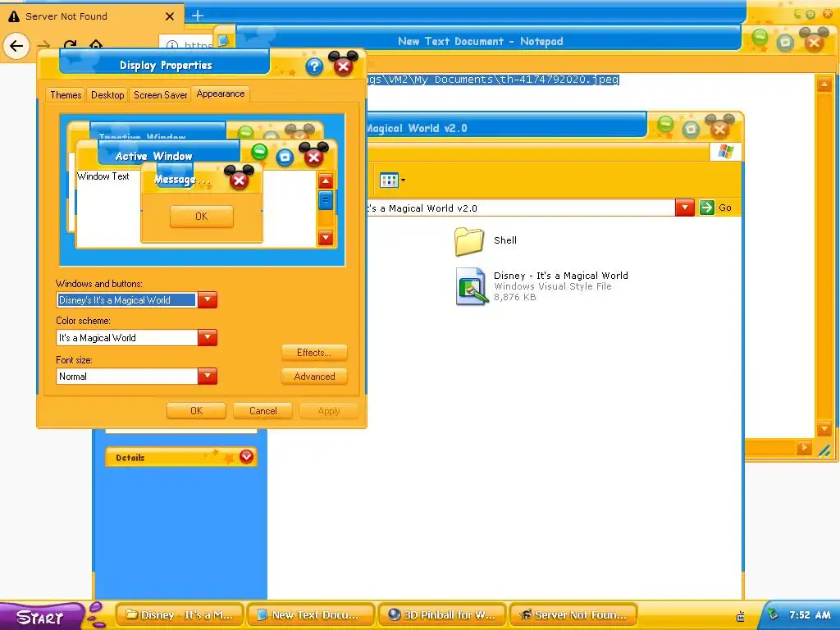This screenshot has width=840, height=630.
Task: Switch to the Desktop tab
Action: (x=107, y=95)
